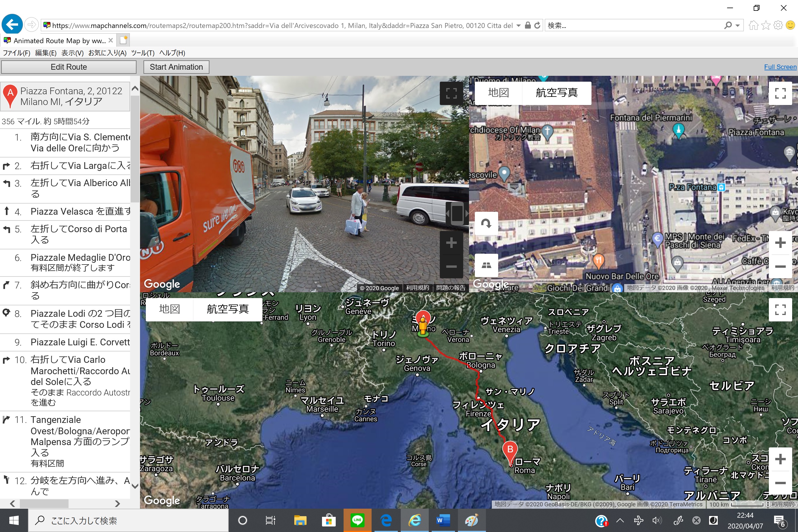Screen dimensions: 798x532
Task: Expand search provider dropdown arrow
Action: 738,25
